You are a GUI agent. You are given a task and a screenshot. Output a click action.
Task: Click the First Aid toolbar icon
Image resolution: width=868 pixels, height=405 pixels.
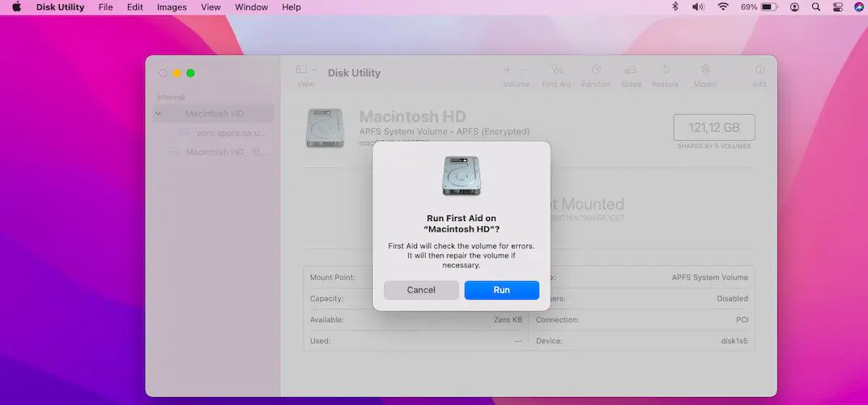(x=556, y=71)
